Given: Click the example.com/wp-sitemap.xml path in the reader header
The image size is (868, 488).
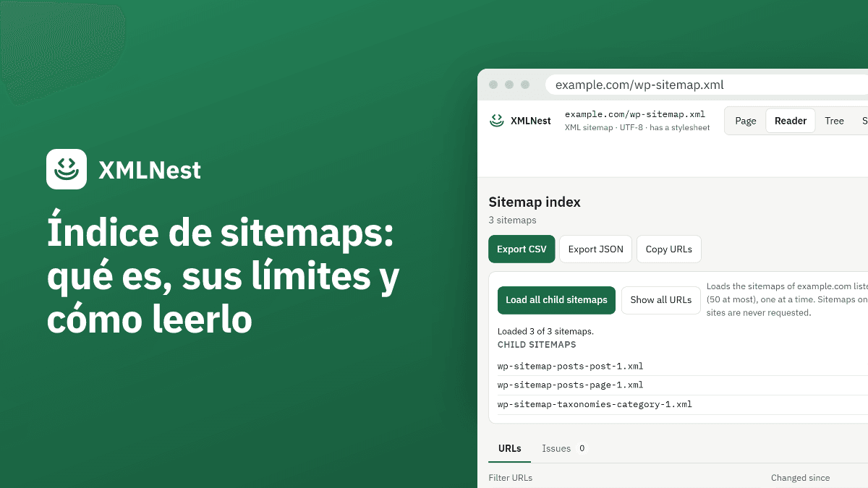Looking at the screenshot, I should (x=635, y=114).
